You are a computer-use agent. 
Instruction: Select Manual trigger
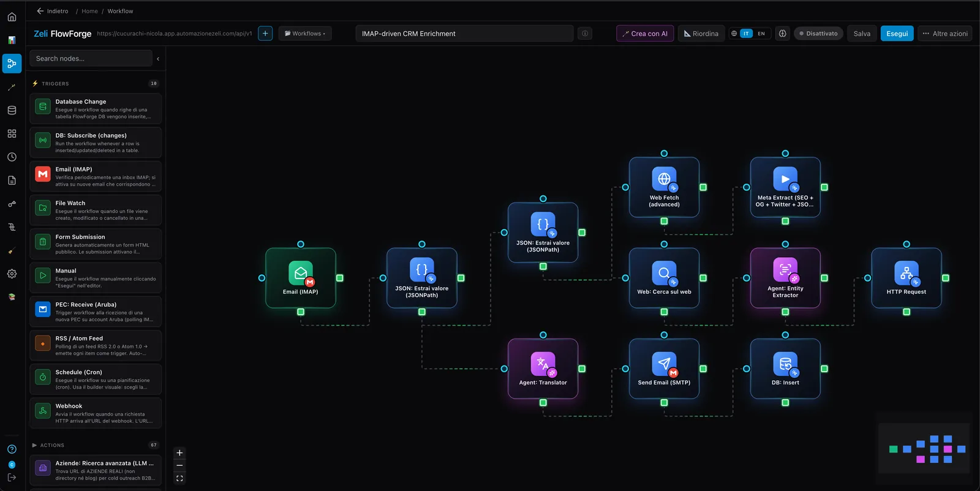coord(96,278)
